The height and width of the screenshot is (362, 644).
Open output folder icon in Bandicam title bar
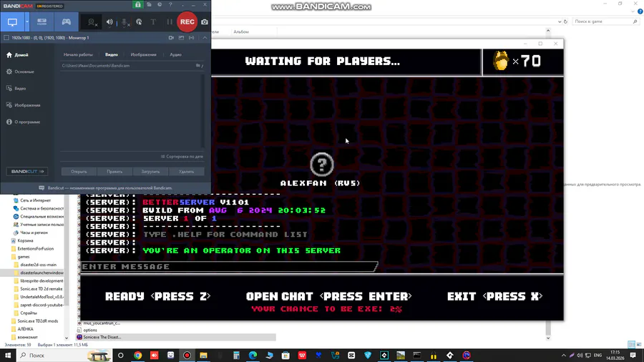point(149,4)
